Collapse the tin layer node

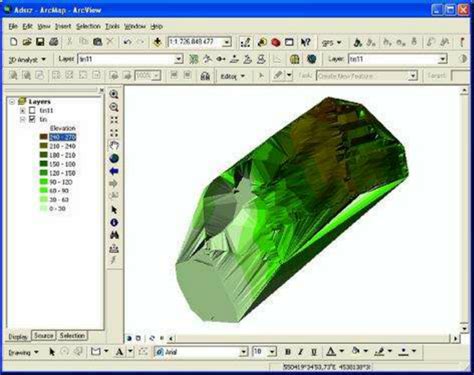click(x=23, y=119)
